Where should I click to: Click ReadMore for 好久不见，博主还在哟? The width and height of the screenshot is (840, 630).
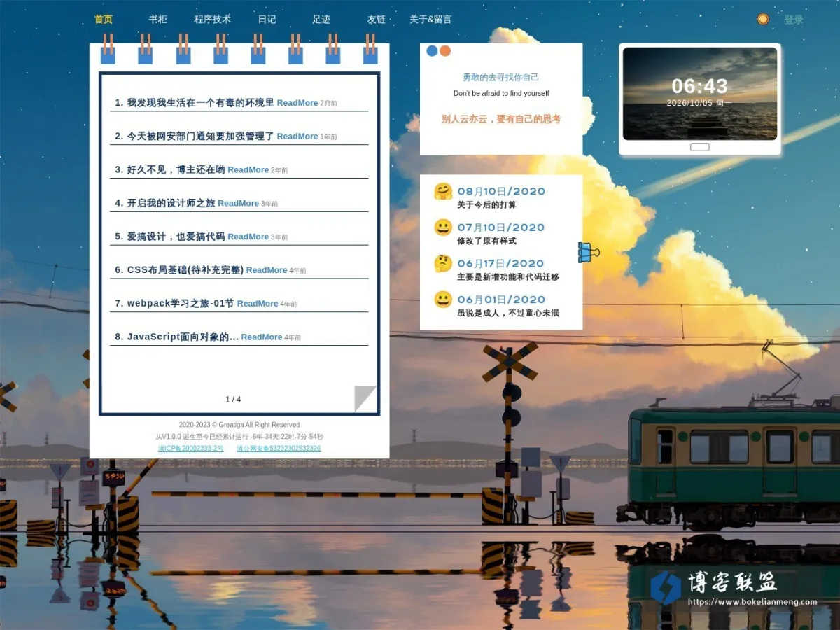248,170
